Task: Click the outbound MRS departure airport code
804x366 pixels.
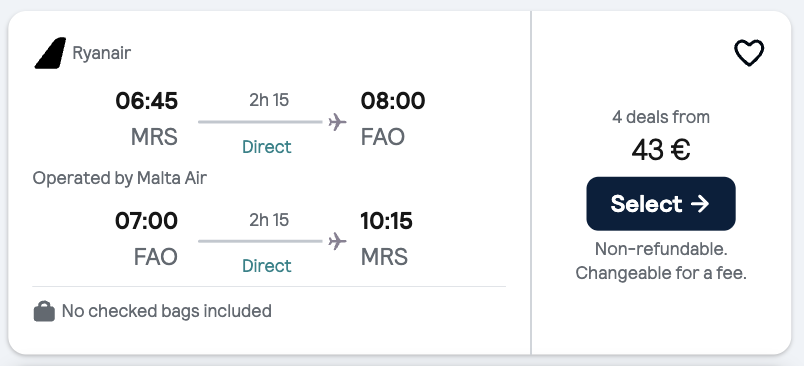Action: [x=154, y=137]
